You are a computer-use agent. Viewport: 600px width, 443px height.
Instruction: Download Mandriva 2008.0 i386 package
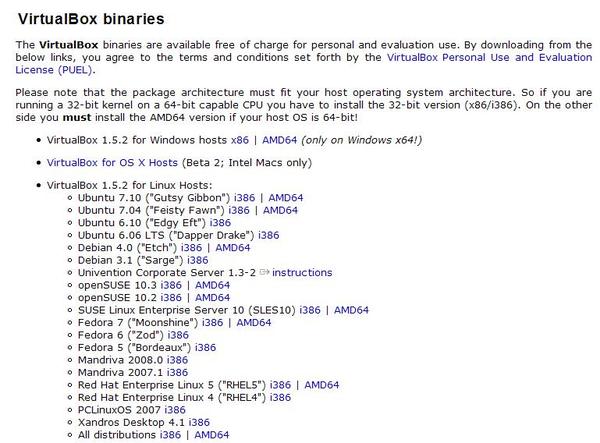178,360
